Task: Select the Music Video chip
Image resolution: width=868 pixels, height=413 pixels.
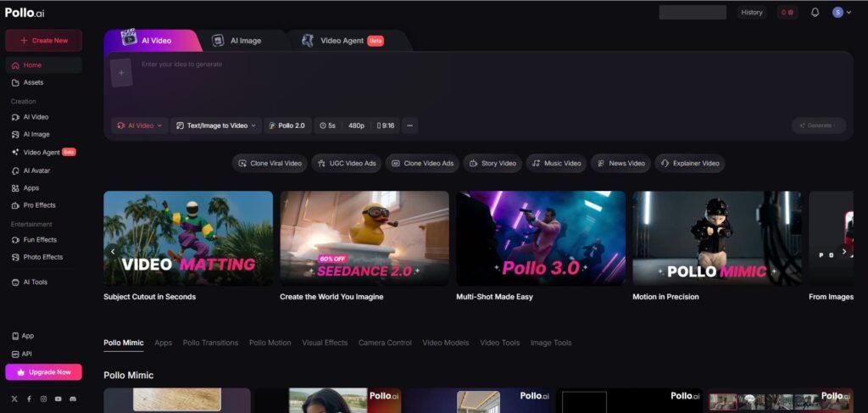Action: point(556,164)
